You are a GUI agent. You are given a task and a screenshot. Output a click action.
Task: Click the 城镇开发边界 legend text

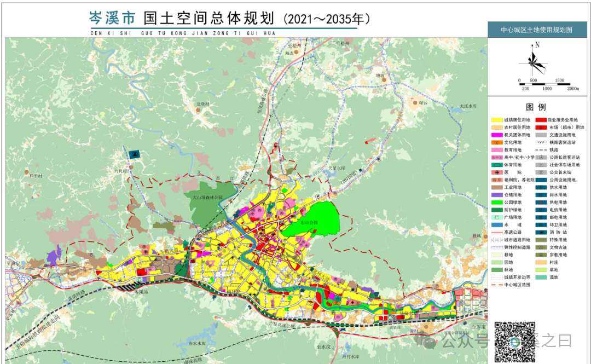[517, 278]
